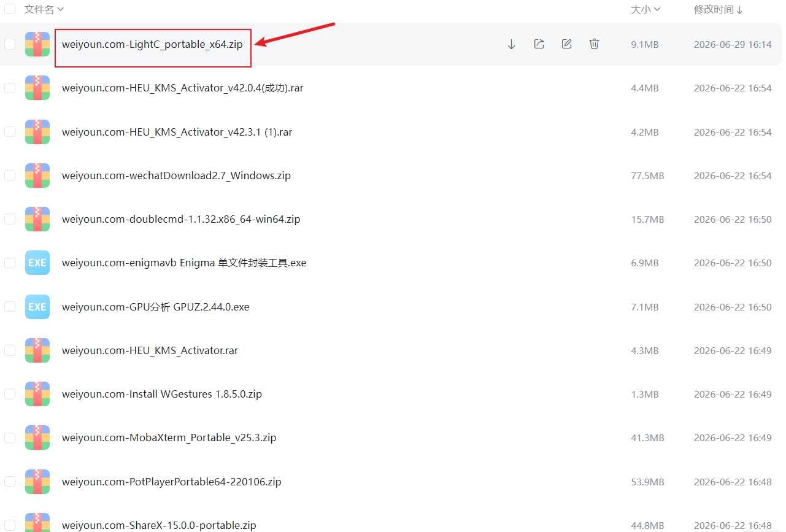Toggle the select-all checkbox beside 文件名
The image size is (786, 532).
click(x=10, y=9)
